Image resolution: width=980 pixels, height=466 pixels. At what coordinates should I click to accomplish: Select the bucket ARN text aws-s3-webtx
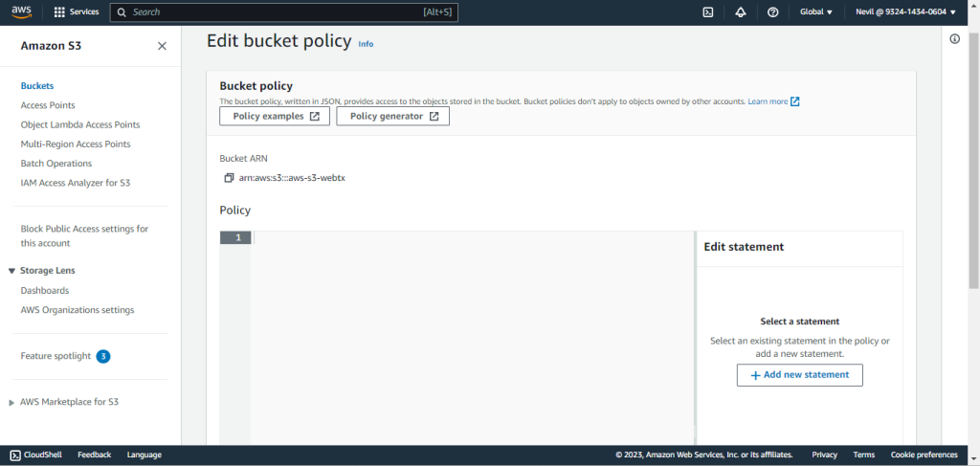click(292, 177)
